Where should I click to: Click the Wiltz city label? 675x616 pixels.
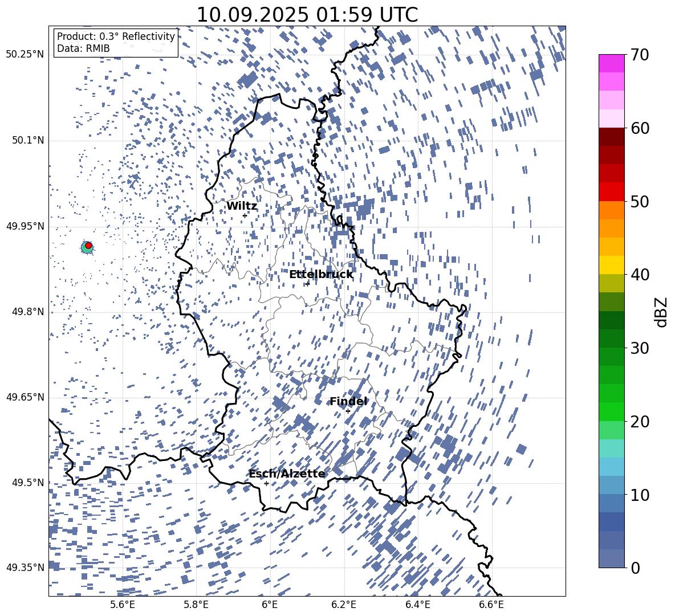(242, 206)
